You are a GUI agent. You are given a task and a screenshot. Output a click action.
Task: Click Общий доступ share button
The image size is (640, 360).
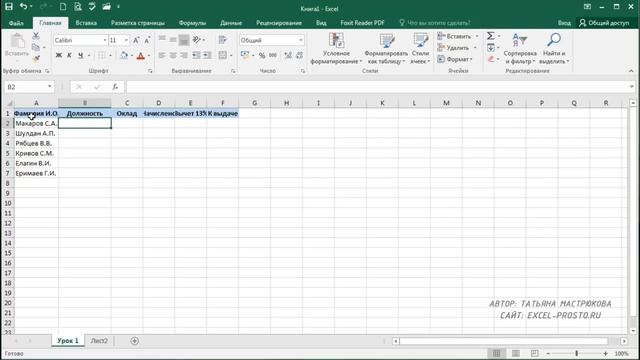[x=604, y=23]
